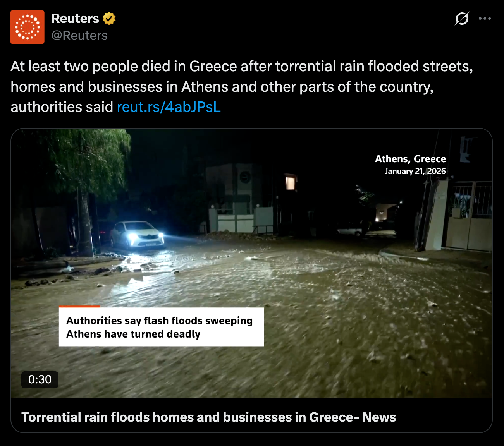Open the Reuters profile avatar
This screenshot has width=504, height=446.
point(28,27)
